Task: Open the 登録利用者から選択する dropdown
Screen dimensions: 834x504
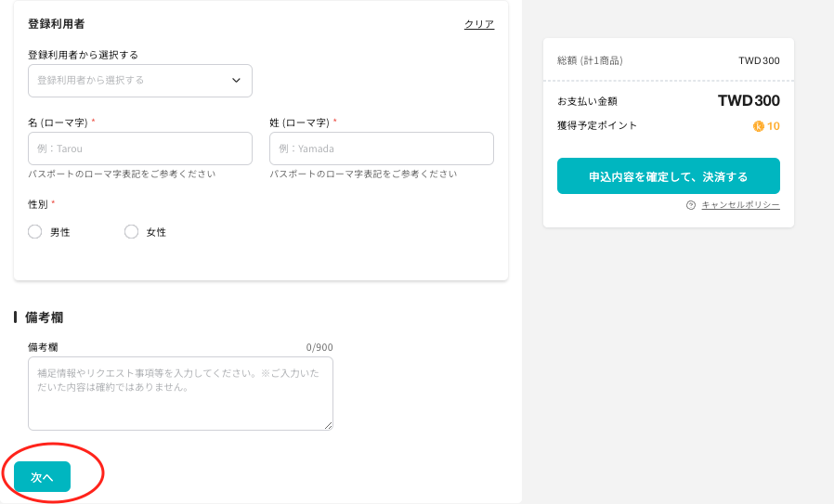Action: click(139, 81)
